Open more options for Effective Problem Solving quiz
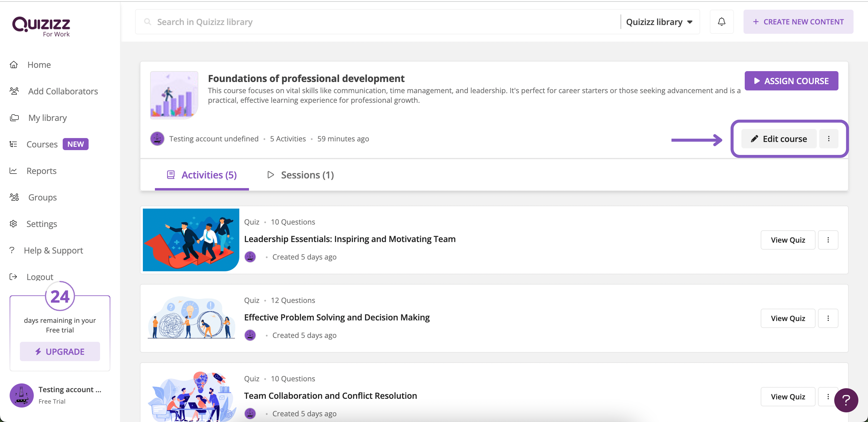Screen dimensions: 868x422 coord(828,319)
